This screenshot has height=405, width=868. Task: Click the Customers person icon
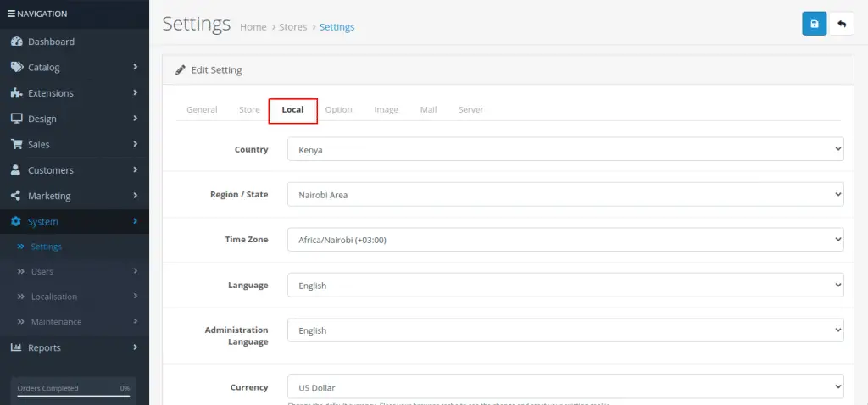(16, 169)
